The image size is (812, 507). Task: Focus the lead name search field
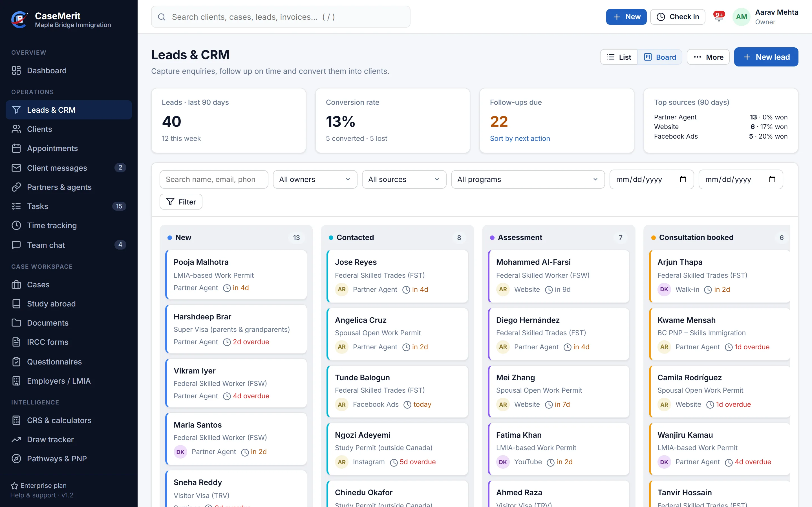coord(214,179)
